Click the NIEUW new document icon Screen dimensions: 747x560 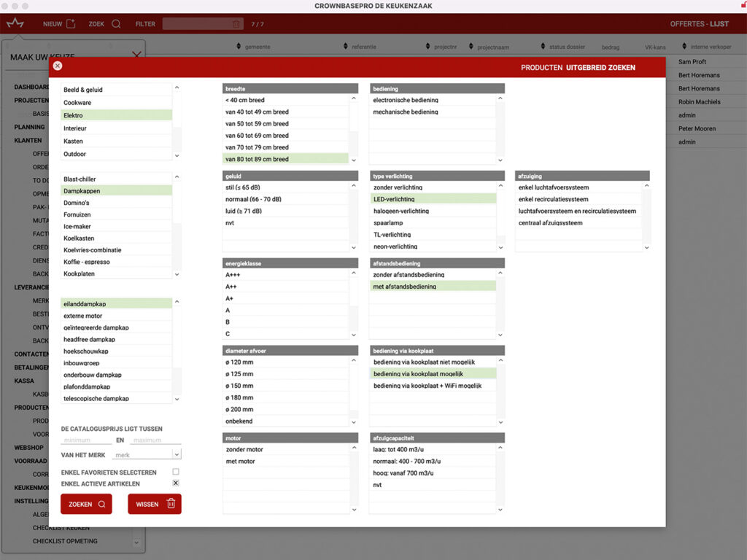71,23
